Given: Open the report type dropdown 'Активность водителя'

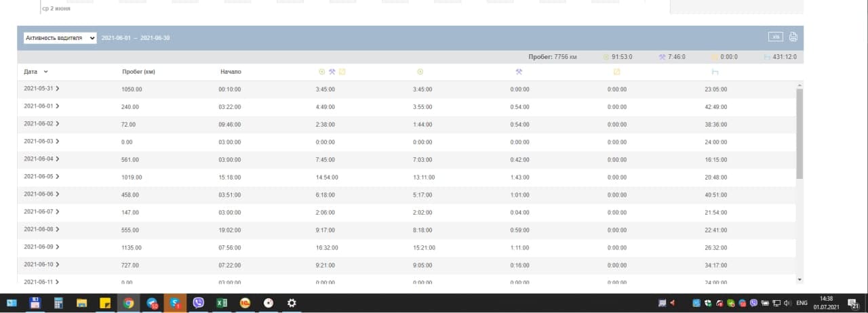Looking at the screenshot, I should pyautogui.click(x=60, y=38).
